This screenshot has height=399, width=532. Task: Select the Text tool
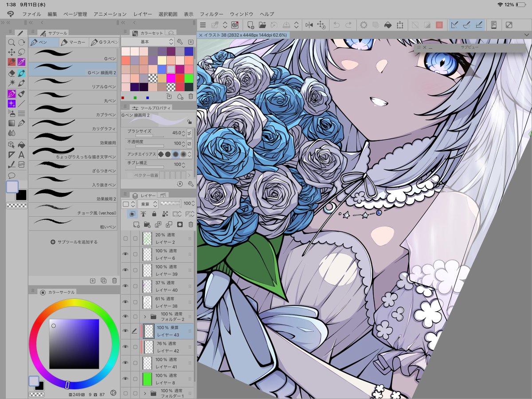point(21,155)
